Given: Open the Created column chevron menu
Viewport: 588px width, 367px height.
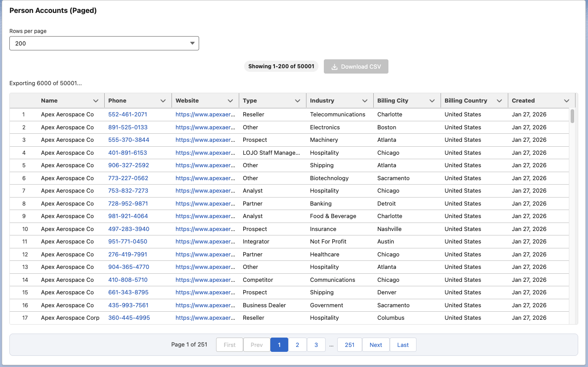Looking at the screenshot, I should 567,101.
